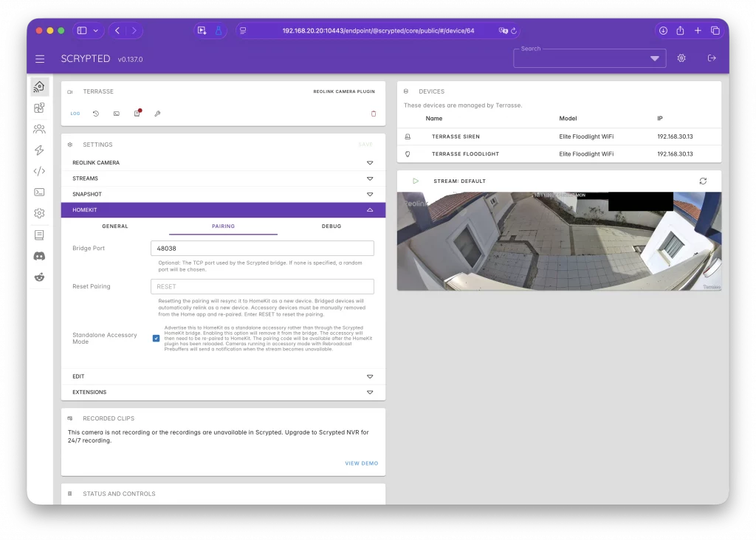Open the event history clock icon
The width and height of the screenshot is (756, 540).
(x=96, y=114)
